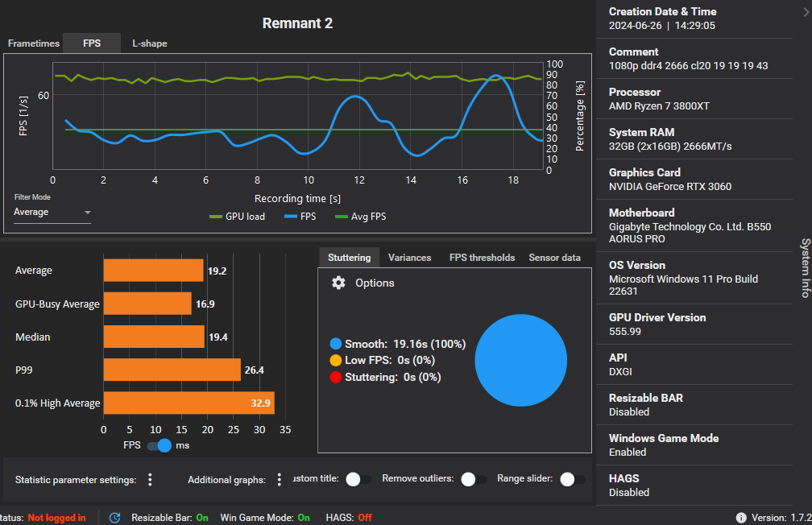Click the yellow Low FPS legend dot
This screenshot has width=812, height=525.
pyautogui.click(x=336, y=361)
